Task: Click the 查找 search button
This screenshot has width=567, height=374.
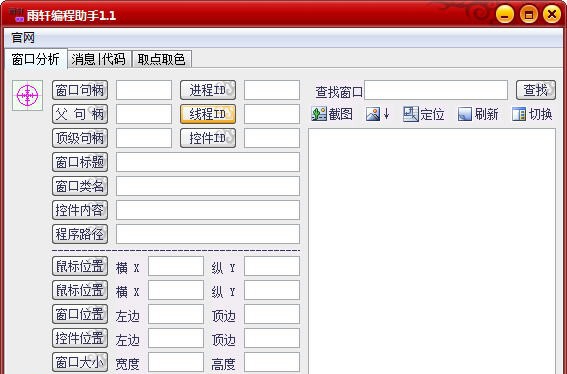Action: [x=536, y=90]
